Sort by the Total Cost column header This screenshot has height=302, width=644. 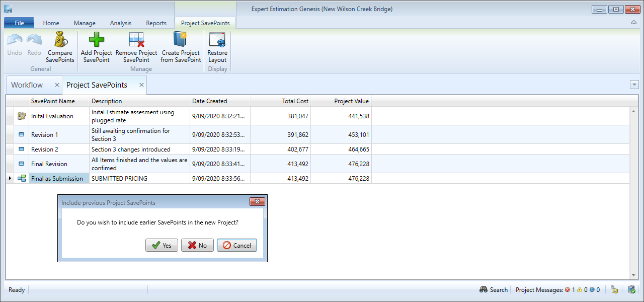pos(295,101)
